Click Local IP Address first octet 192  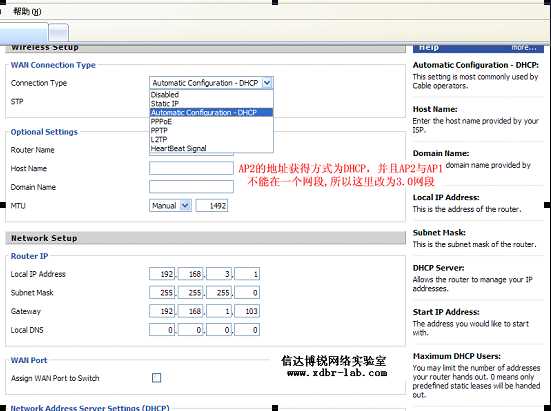coord(162,274)
